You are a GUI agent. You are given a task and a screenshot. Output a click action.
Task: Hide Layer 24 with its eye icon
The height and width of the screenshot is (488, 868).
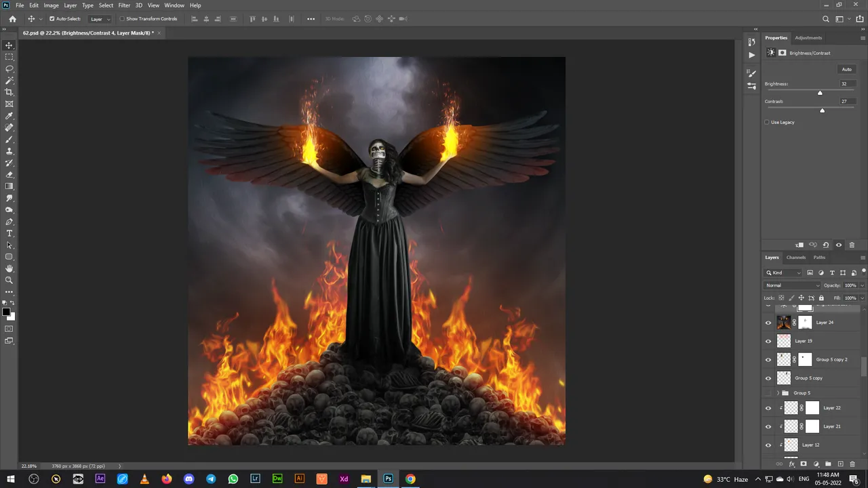click(x=768, y=323)
